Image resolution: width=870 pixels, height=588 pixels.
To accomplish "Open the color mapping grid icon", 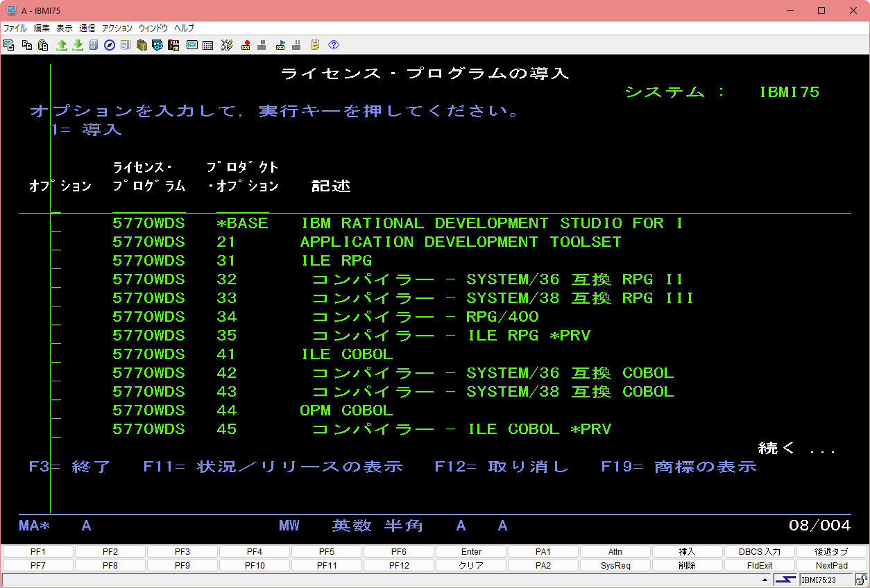I will [207, 45].
